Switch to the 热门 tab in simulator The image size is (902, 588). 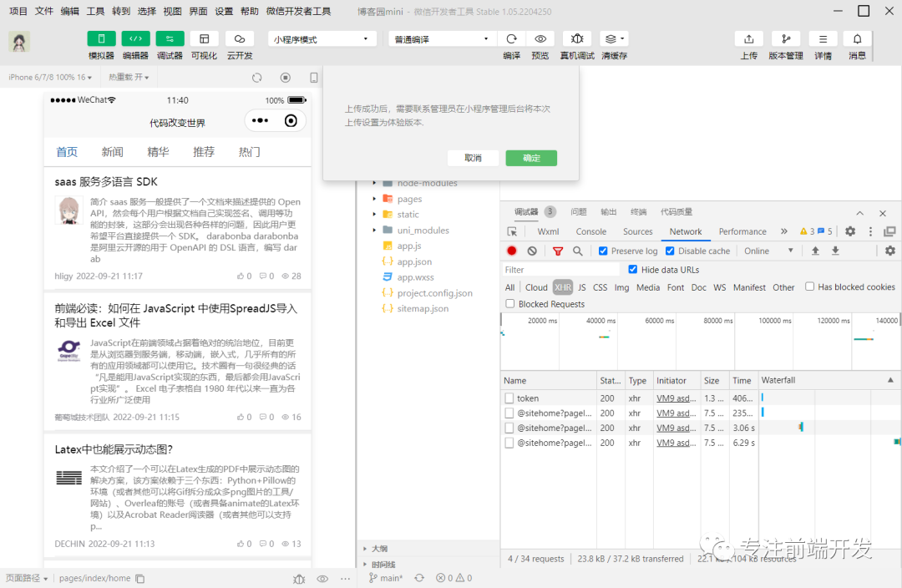point(251,151)
